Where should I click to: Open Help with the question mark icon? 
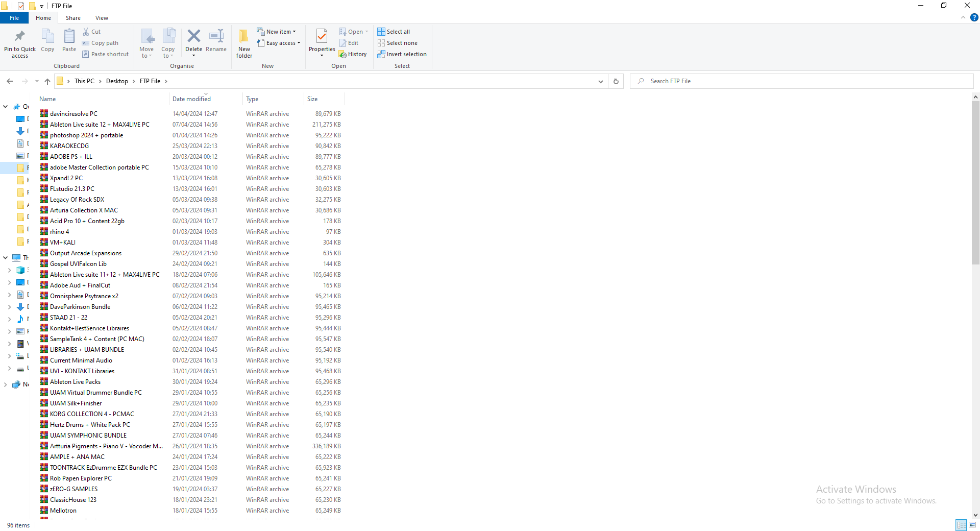pyautogui.click(x=974, y=17)
